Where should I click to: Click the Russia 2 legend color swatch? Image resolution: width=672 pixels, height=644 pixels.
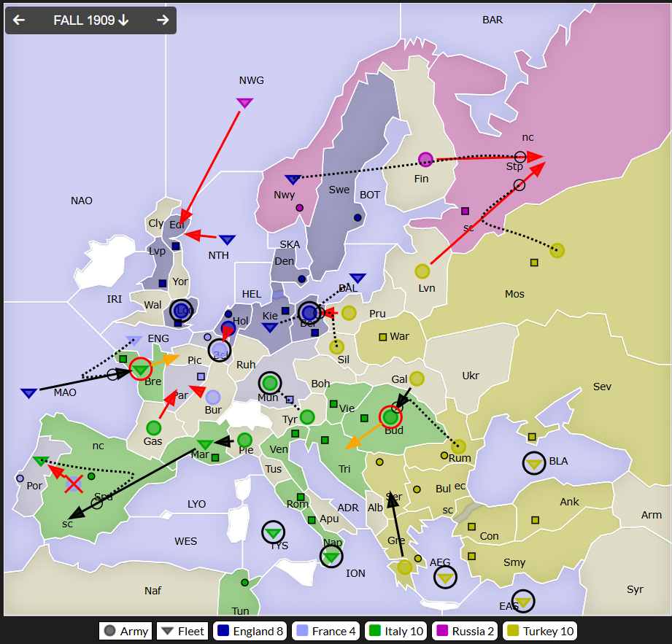tap(441, 631)
